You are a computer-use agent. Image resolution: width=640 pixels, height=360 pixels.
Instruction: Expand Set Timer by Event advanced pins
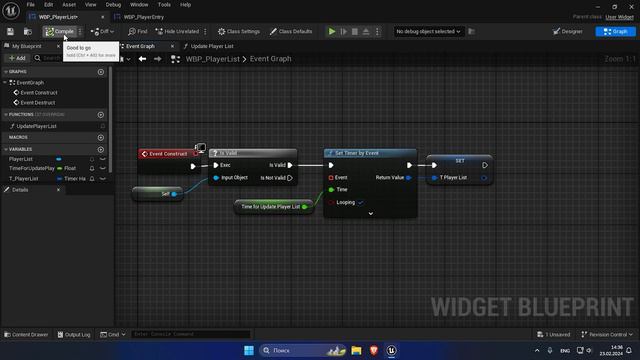pyautogui.click(x=371, y=213)
